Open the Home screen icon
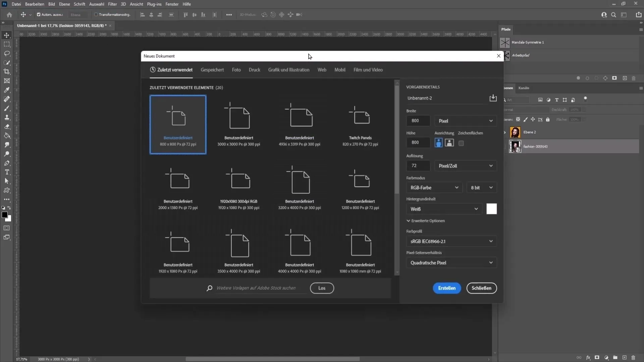Viewport: 644px width, 362px height. coord(9,15)
